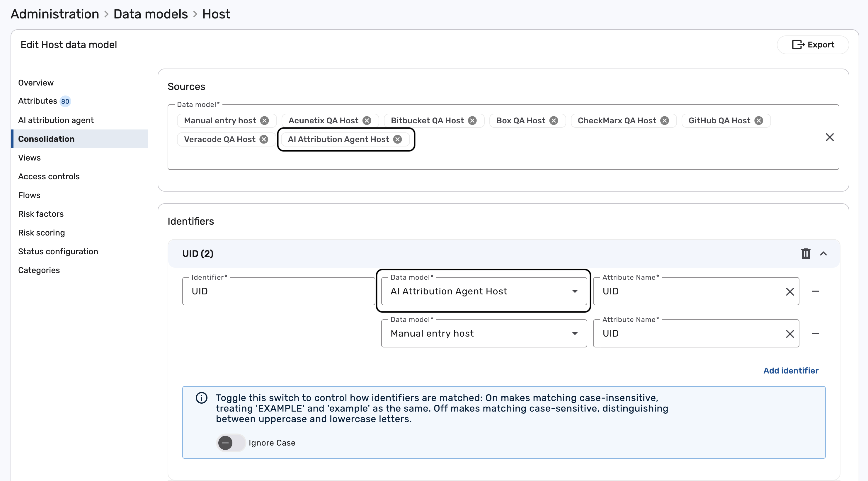Remove the Manual entry host chip
The width and height of the screenshot is (868, 481).
click(x=265, y=121)
